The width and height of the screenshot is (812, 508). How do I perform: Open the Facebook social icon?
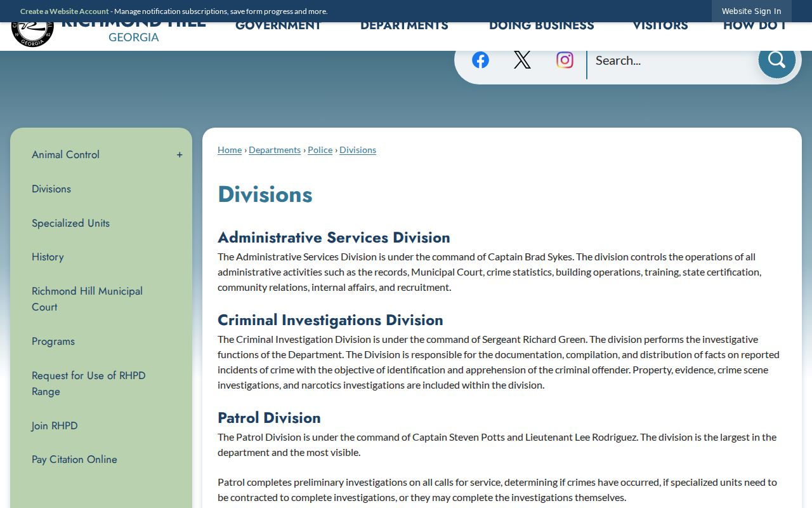[480, 60]
